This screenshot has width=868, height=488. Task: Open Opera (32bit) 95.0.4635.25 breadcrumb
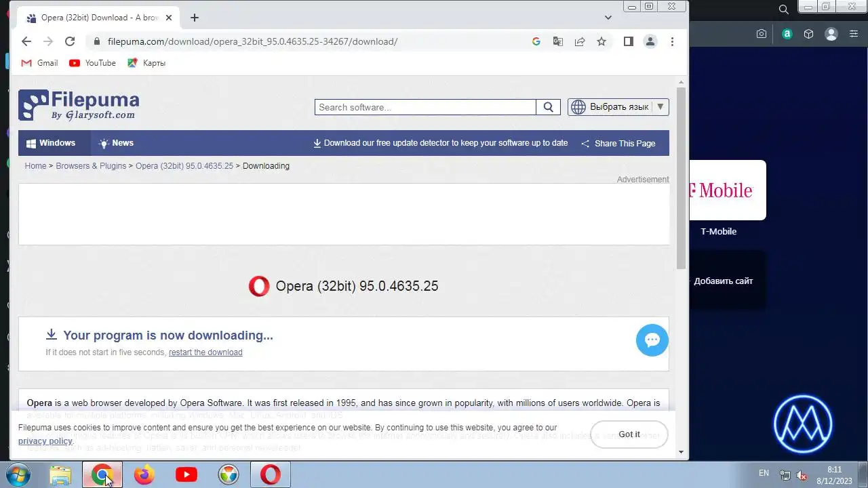[x=184, y=166]
